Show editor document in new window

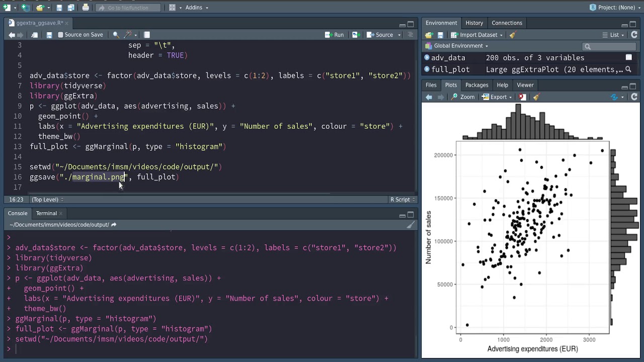pyautogui.click(x=35, y=35)
